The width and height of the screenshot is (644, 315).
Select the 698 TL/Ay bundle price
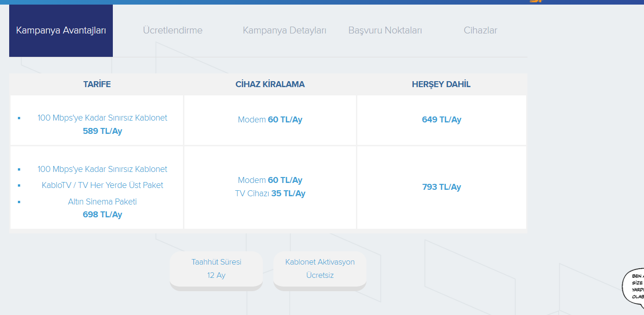pyautogui.click(x=102, y=215)
